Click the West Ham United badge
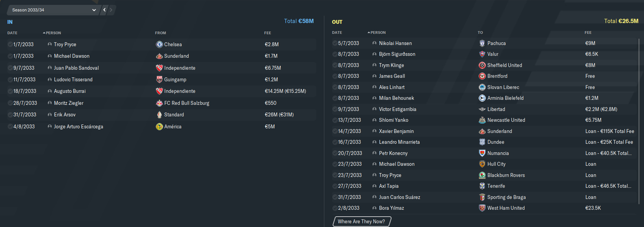Viewport: 644px width, 227px height. click(482, 208)
